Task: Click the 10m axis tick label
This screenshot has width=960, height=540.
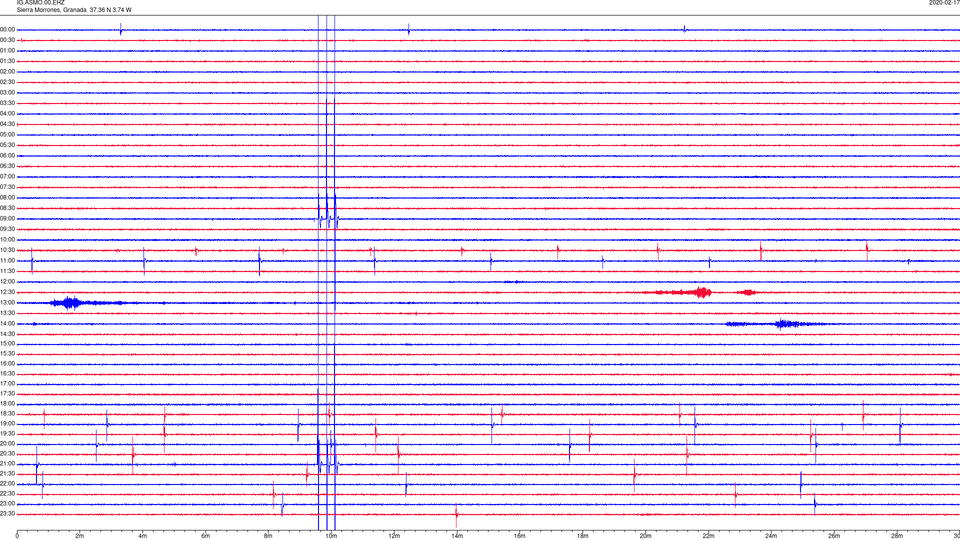Action: pos(331,536)
